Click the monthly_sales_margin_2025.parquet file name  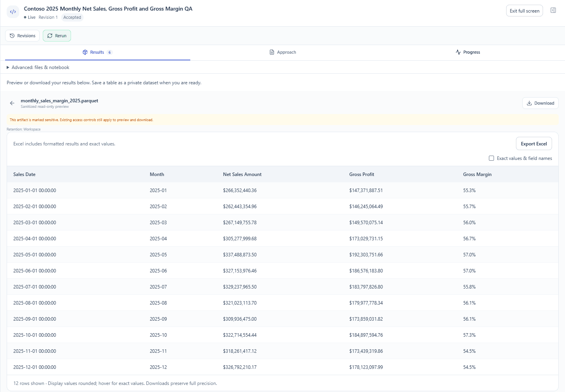(x=59, y=101)
